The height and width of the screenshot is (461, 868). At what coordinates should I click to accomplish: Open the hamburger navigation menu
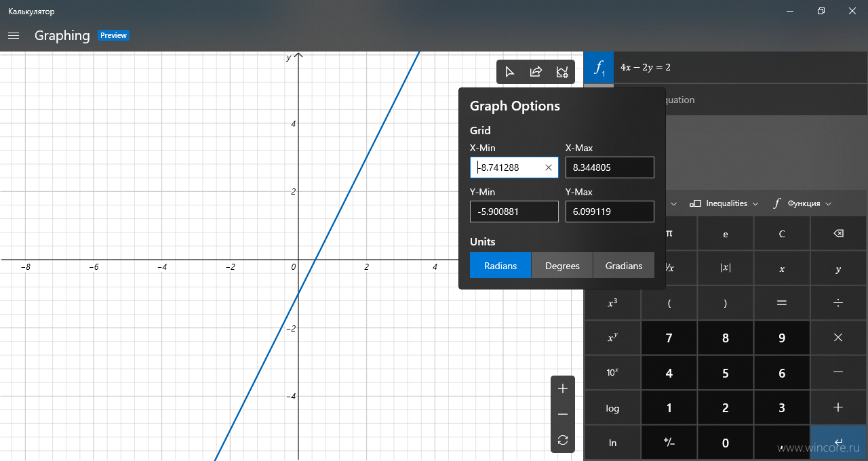pos(13,35)
